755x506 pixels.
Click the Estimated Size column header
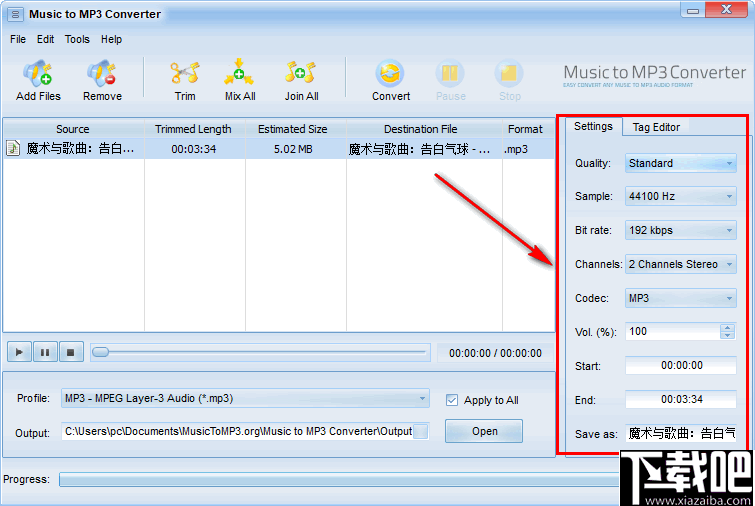pos(293,129)
